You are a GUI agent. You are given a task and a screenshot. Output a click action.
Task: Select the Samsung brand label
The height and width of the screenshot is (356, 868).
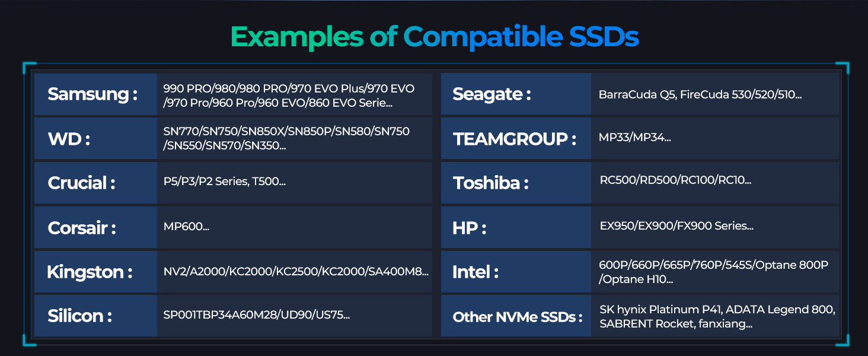tap(92, 94)
